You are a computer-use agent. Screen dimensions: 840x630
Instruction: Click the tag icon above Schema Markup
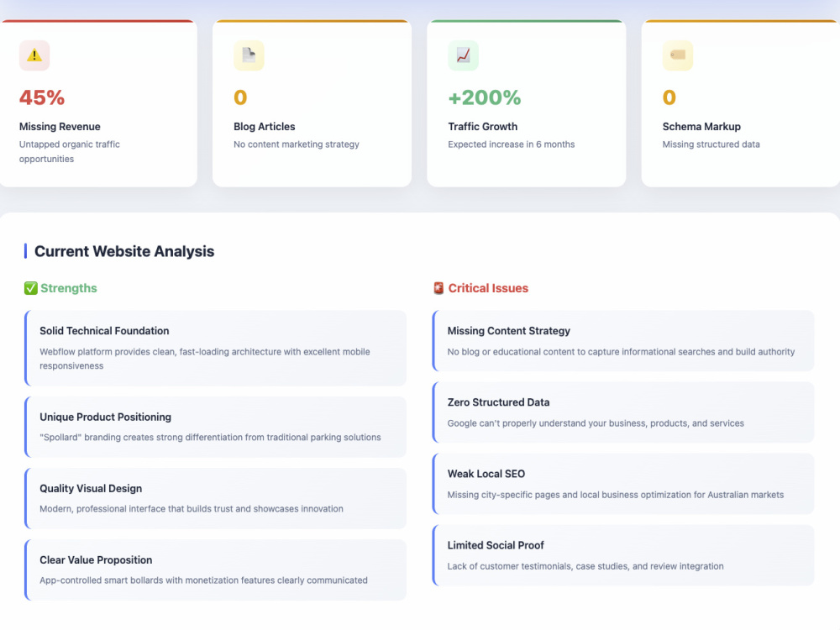pos(678,55)
